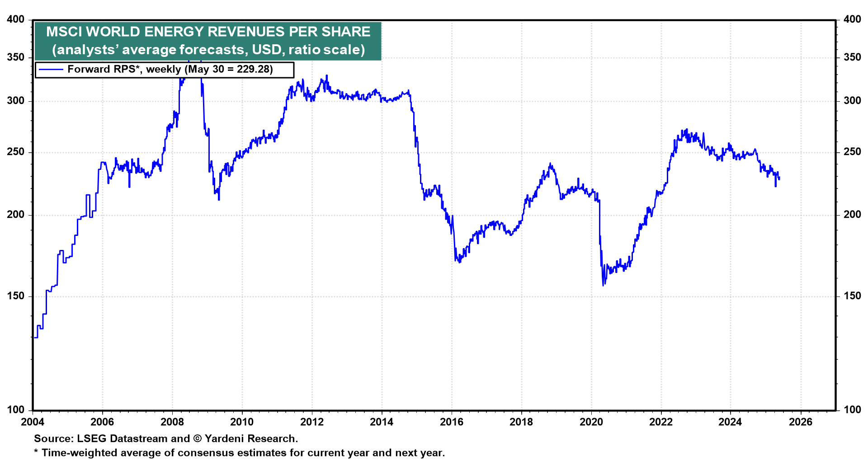Screen dimensions: 868x461
Task: Select the left axis 100 label
Action: [x=16, y=409]
